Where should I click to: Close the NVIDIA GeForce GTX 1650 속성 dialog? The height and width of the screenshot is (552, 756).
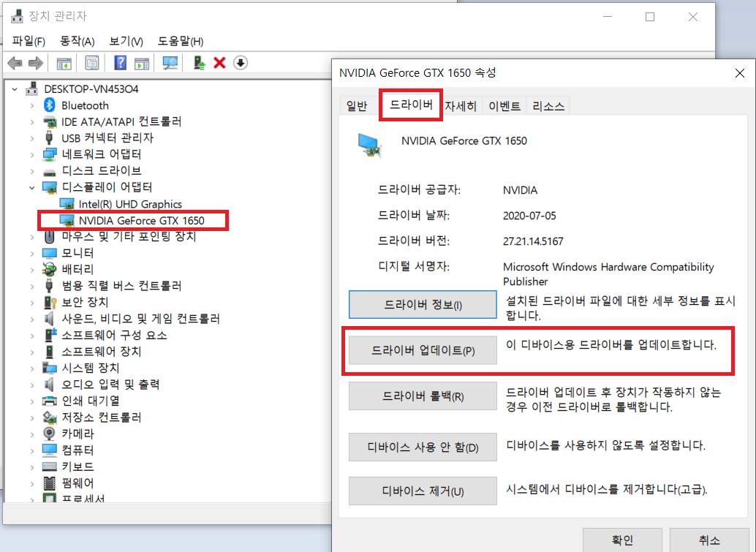point(740,73)
